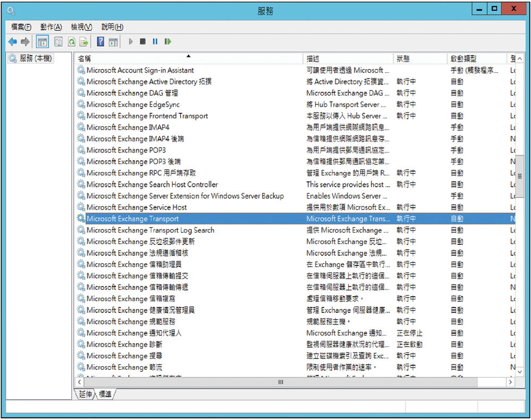Sort by the 啟動類型 column header
The image size is (531, 420).
[x=477, y=58]
